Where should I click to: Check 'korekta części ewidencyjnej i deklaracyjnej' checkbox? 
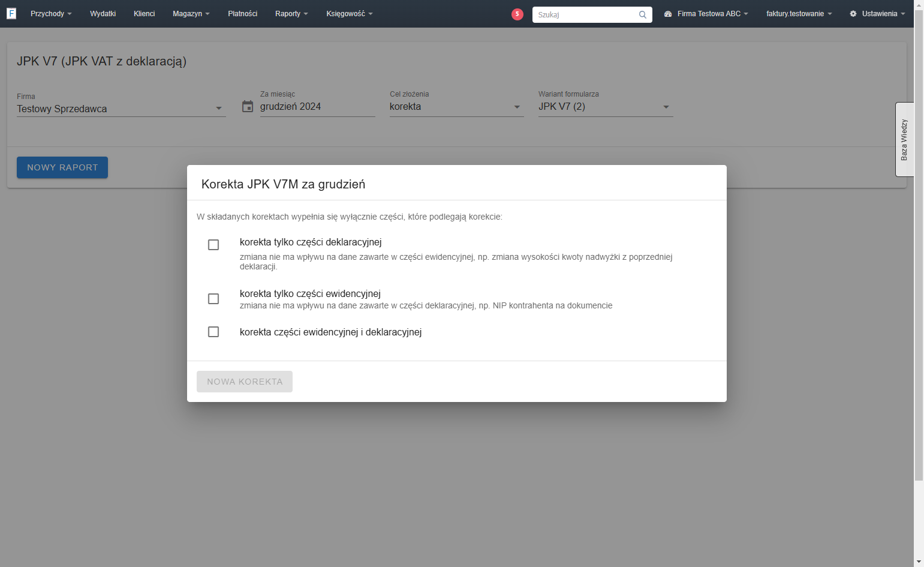point(213,332)
